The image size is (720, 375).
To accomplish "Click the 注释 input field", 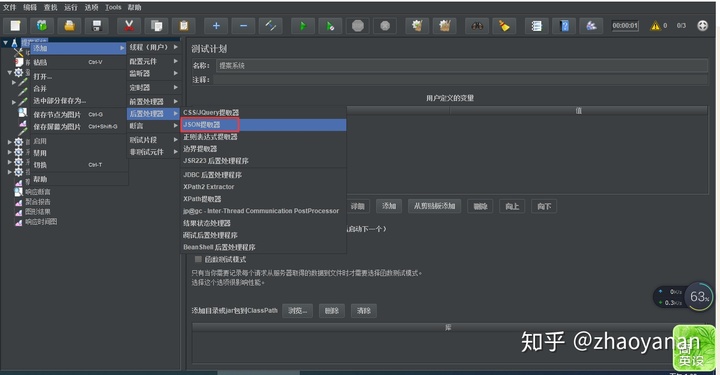I will pyautogui.click(x=461, y=80).
